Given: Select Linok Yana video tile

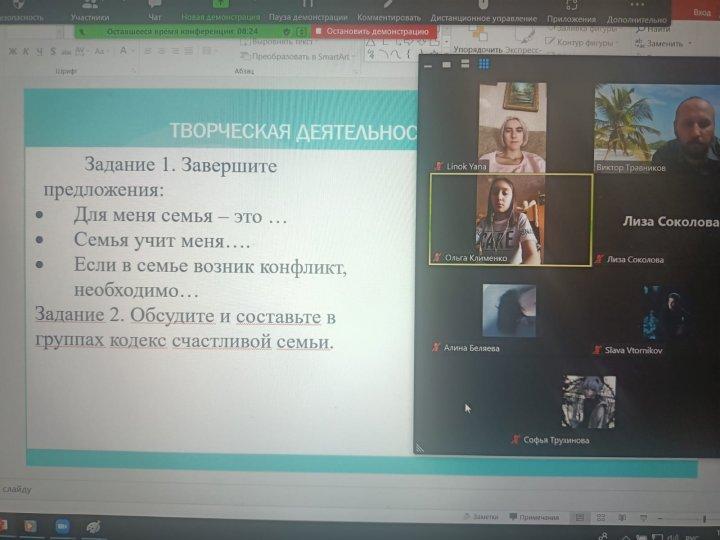Looking at the screenshot, I should pos(512,127).
